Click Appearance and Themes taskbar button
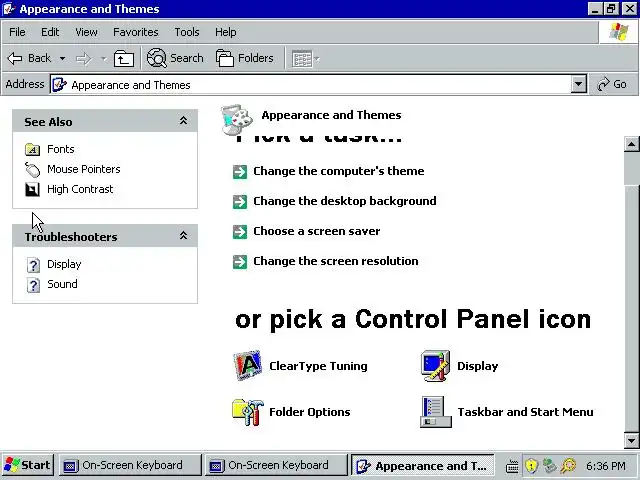 point(423,466)
